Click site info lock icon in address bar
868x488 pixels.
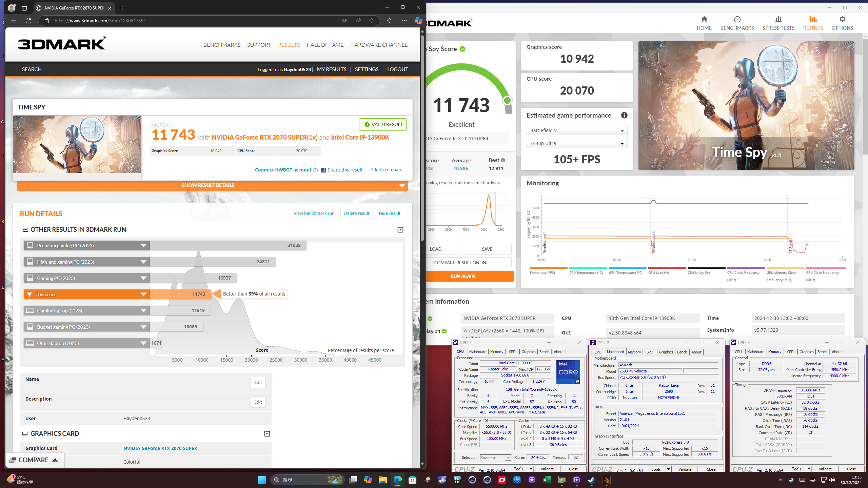pos(47,21)
